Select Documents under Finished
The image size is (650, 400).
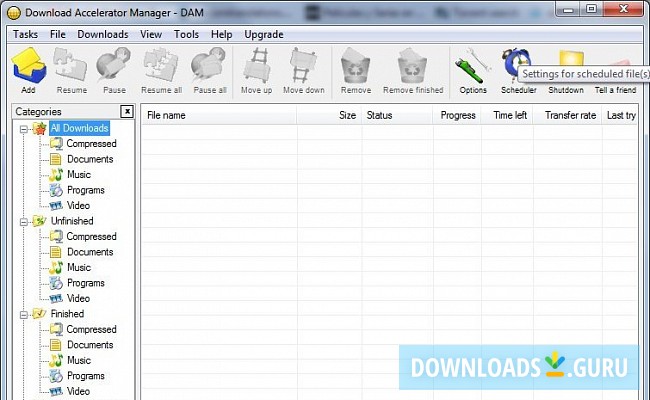point(90,345)
